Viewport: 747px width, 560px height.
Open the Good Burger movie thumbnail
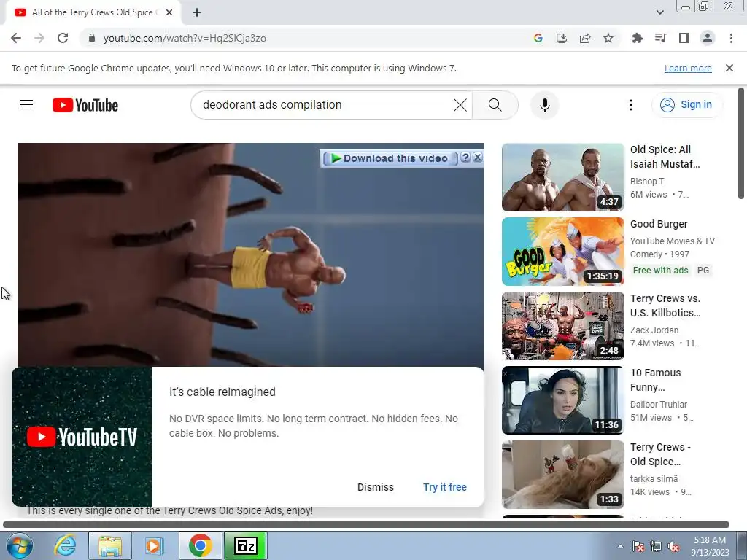(x=562, y=252)
